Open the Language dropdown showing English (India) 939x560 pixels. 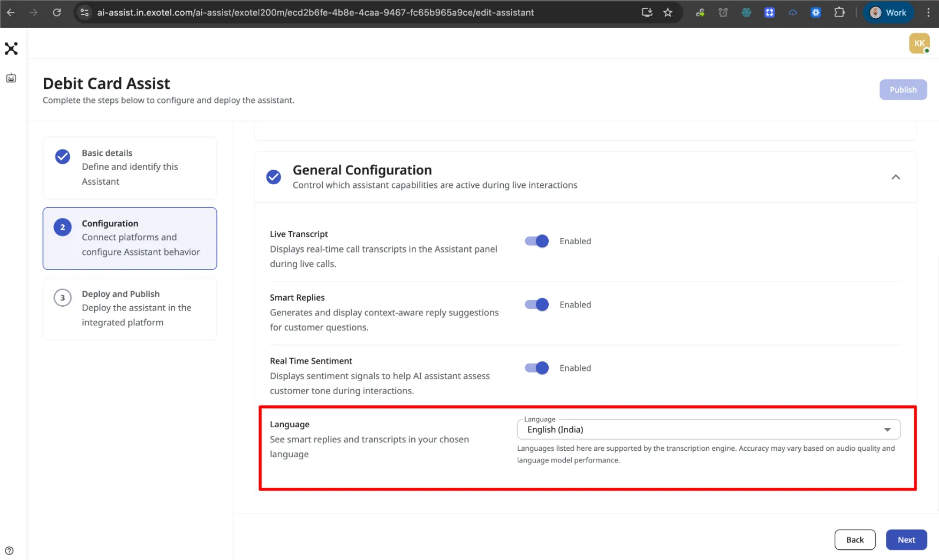pyautogui.click(x=709, y=429)
